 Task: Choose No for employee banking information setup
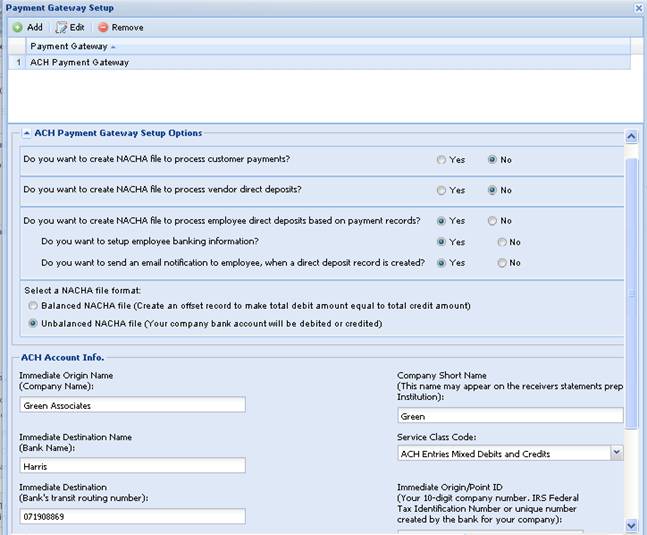(x=502, y=242)
